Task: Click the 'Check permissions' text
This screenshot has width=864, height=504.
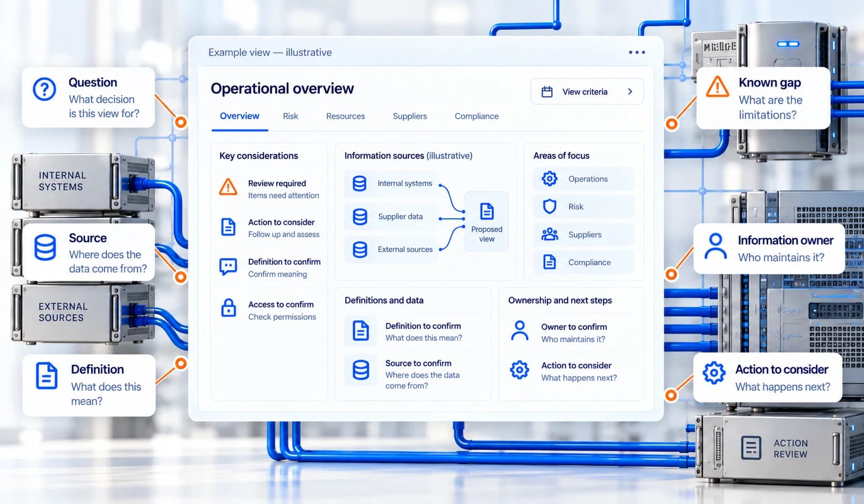Action: (x=282, y=317)
